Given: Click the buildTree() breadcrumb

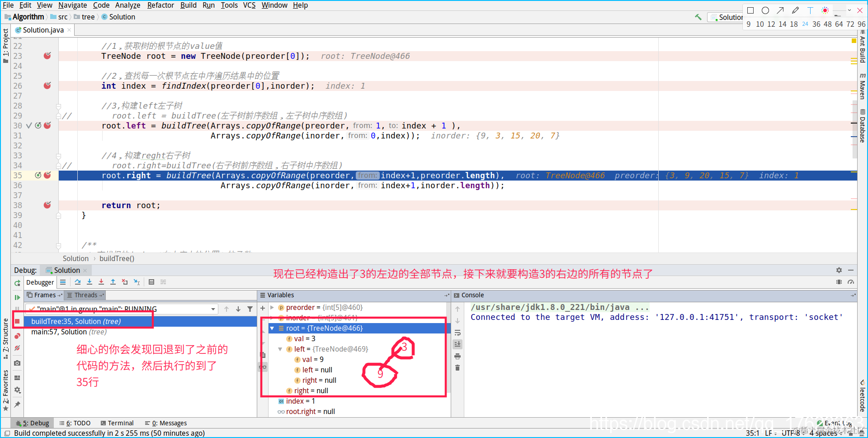Looking at the screenshot, I should point(117,258).
